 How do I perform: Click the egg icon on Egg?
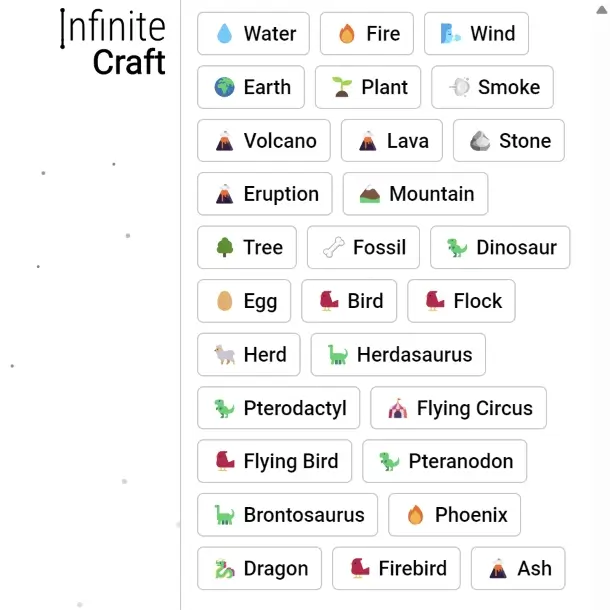[224, 301]
